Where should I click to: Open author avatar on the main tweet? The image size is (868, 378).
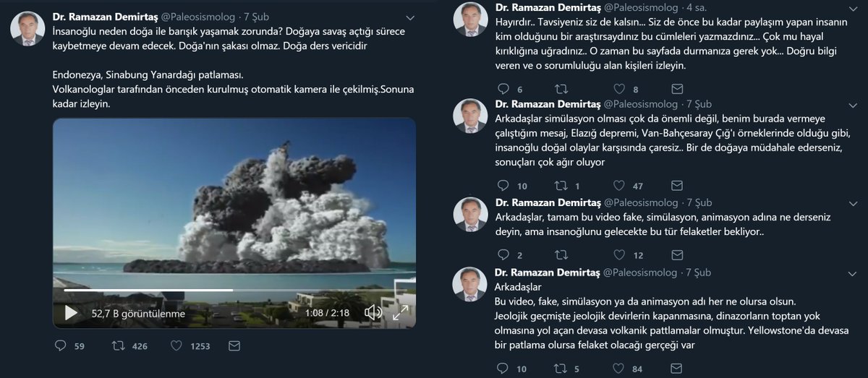(27, 28)
